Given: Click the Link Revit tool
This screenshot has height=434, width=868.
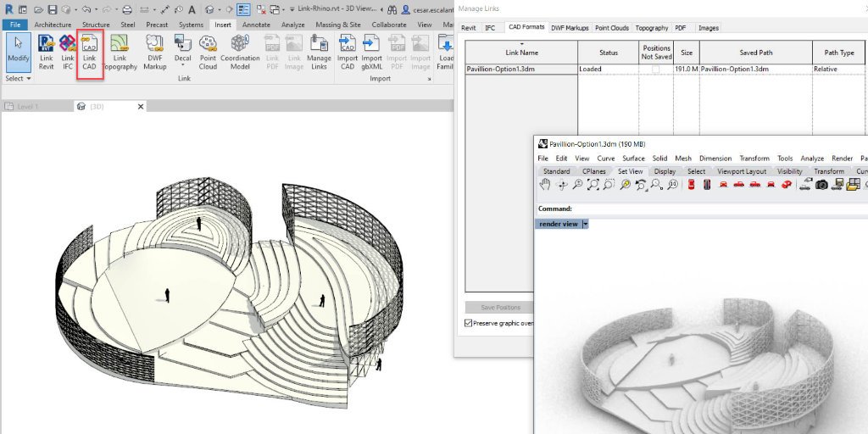Looking at the screenshot, I should pos(47,52).
